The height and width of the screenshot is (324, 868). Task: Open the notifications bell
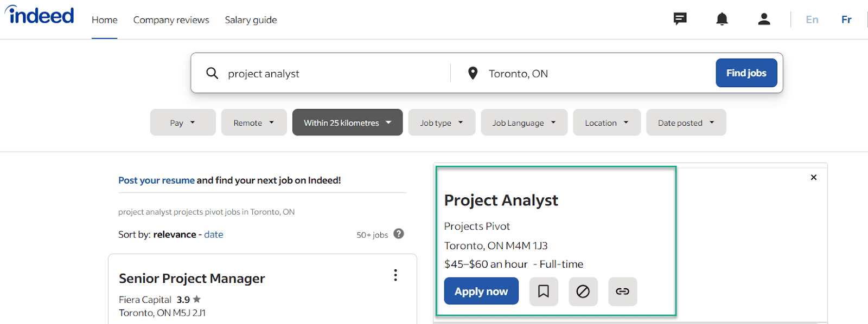coord(722,19)
